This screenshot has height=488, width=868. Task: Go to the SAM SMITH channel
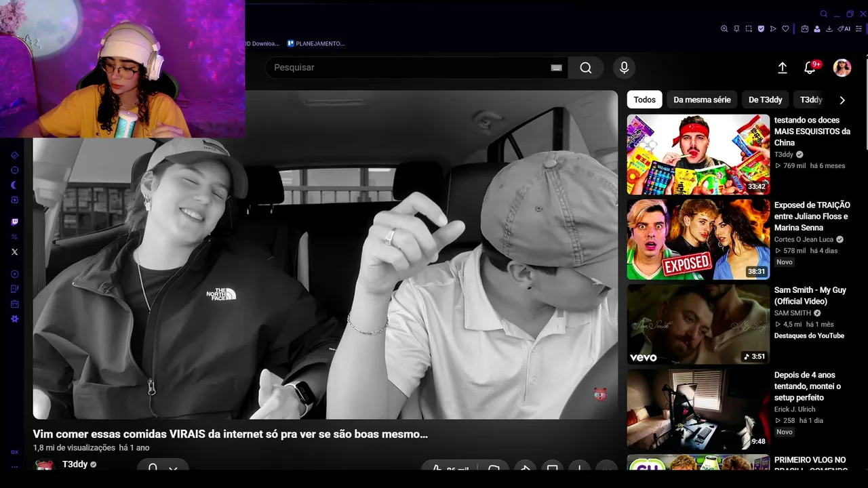coord(793,313)
